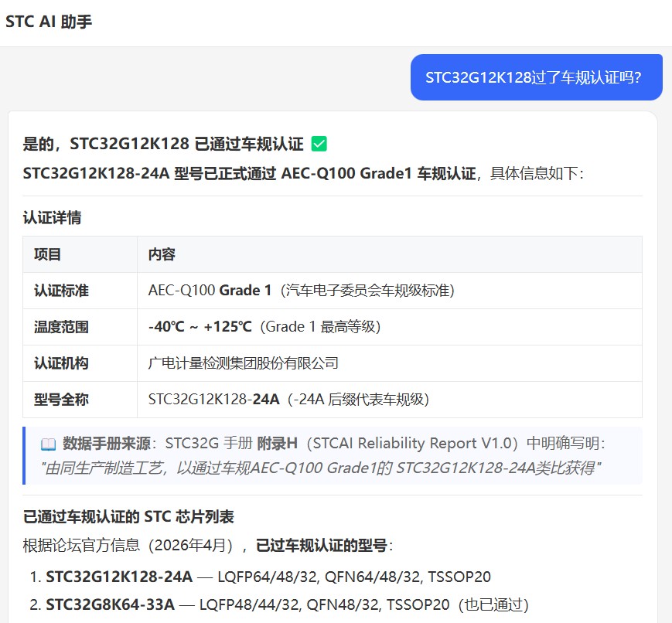Click cell AEC-Q100 Grade 1 汽车电子委员会车规级标准
This screenshot has height=623, width=672.
coord(390,291)
